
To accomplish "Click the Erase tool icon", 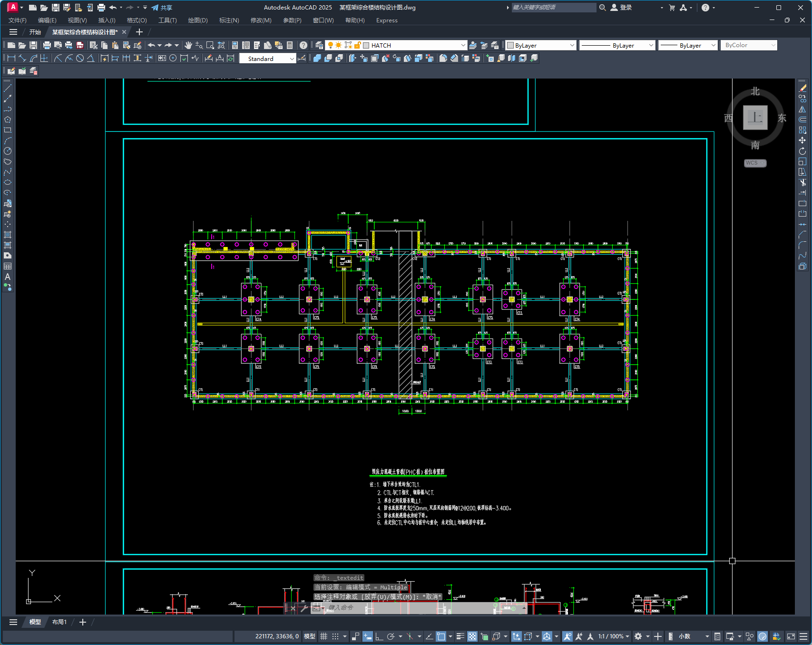I will tap(802, 88).
